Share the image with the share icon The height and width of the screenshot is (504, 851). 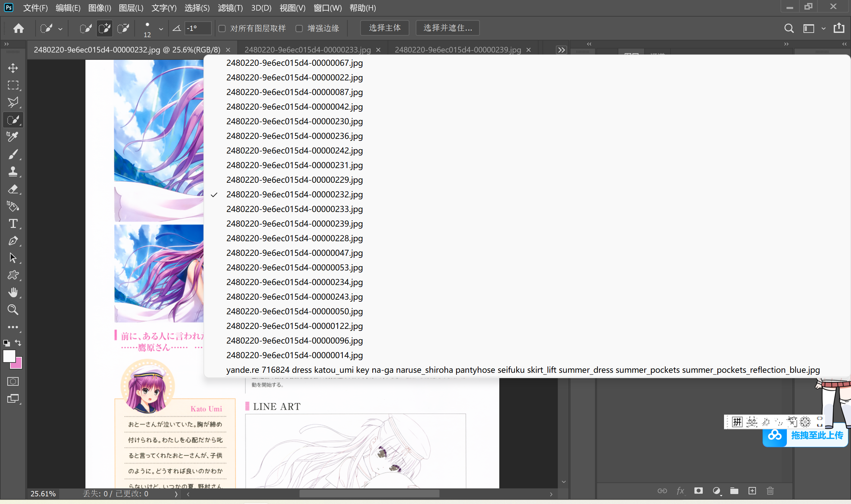coord(839,28)
